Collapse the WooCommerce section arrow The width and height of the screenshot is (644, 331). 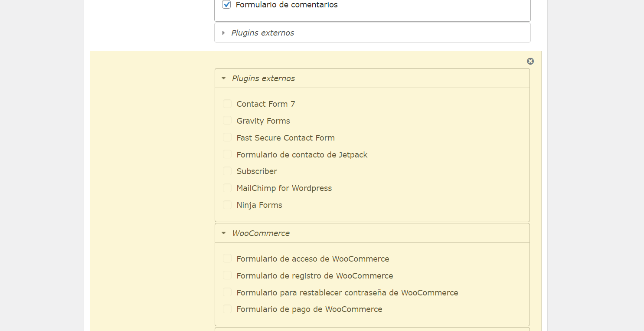point(224,233)
